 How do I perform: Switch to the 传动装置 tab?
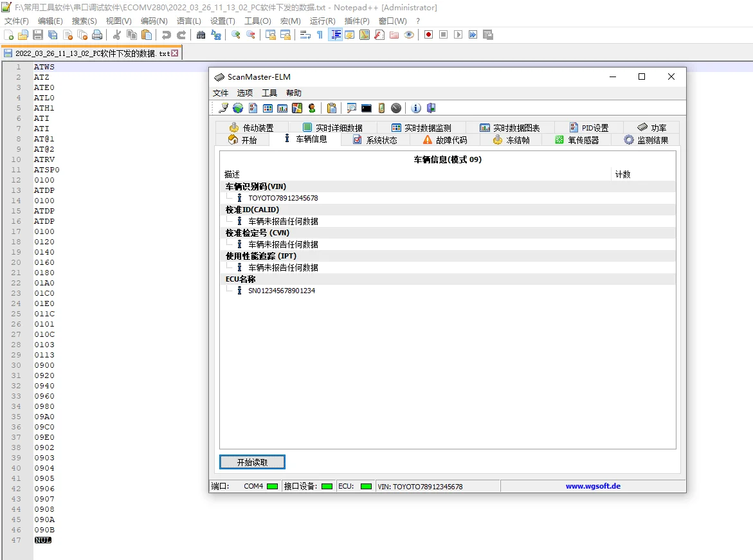251,128
